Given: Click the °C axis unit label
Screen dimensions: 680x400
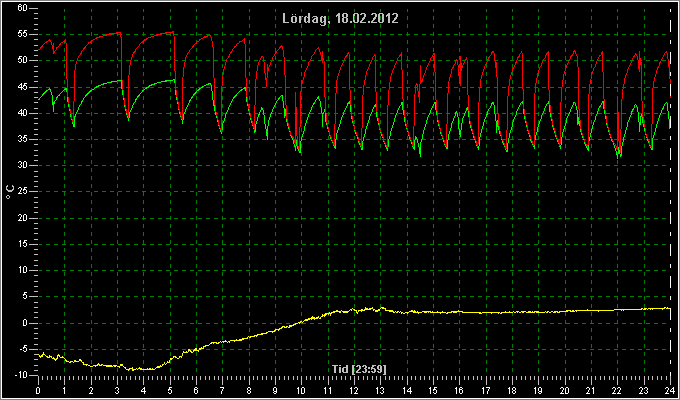Looking at the screenshot, I should click(10, 191).
